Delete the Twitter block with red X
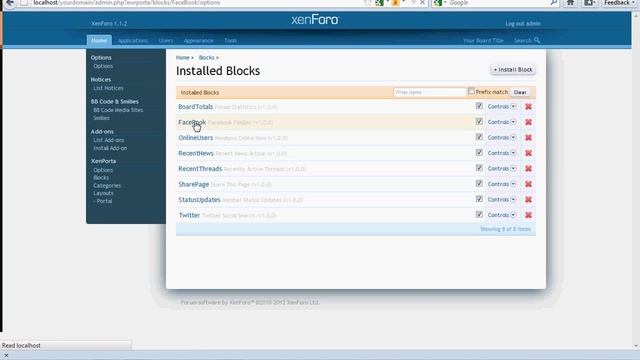640x360 pixels. [x=528, y=215]
